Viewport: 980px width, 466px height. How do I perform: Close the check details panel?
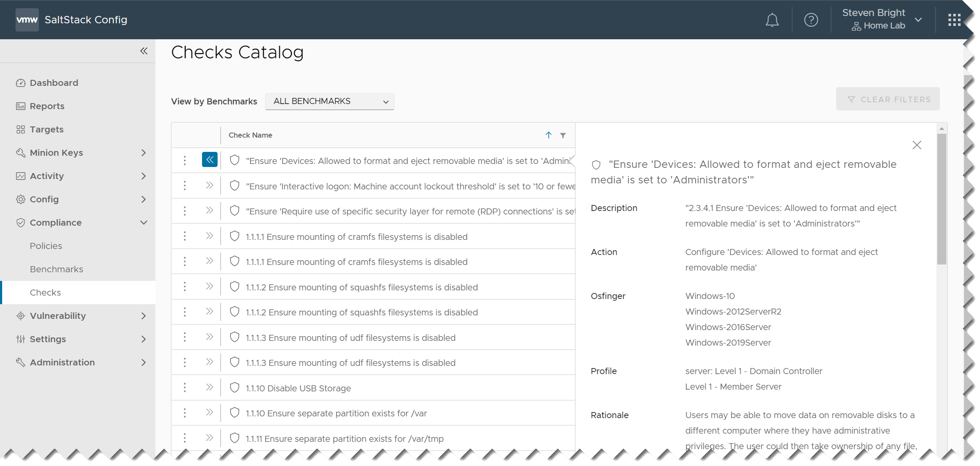917,145
